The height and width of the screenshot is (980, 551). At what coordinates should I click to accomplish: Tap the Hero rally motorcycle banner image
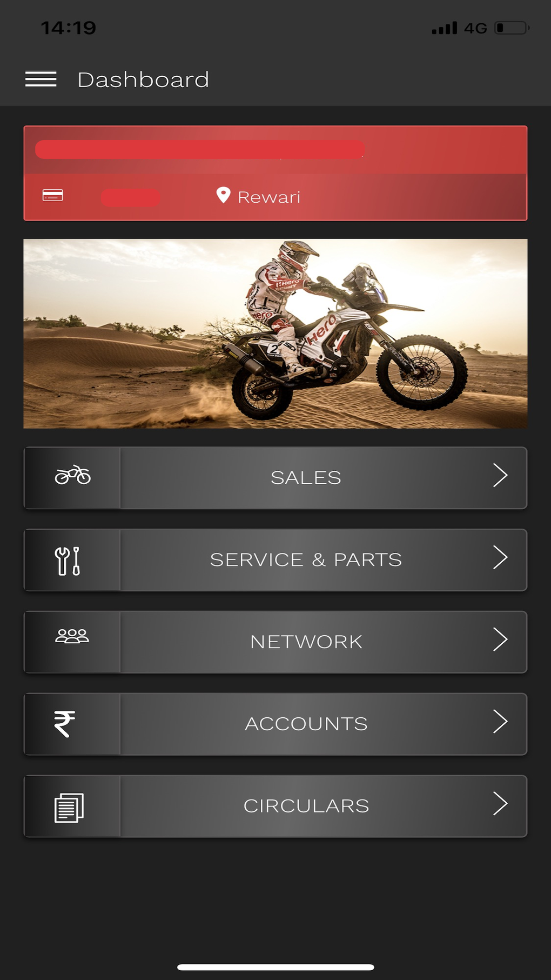[x=275, y=334]
